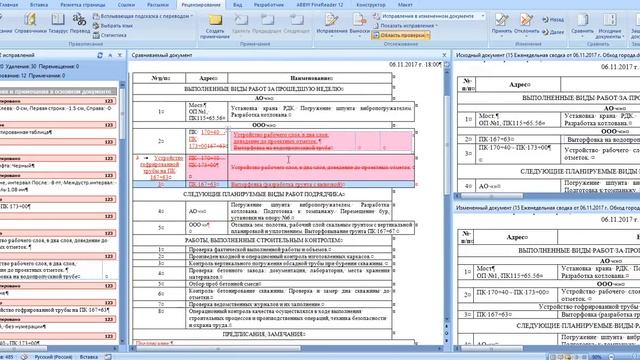Open the display-for-review combo box
The height and width of the screenshot is (360, 640).
click(x=433, y=16)
